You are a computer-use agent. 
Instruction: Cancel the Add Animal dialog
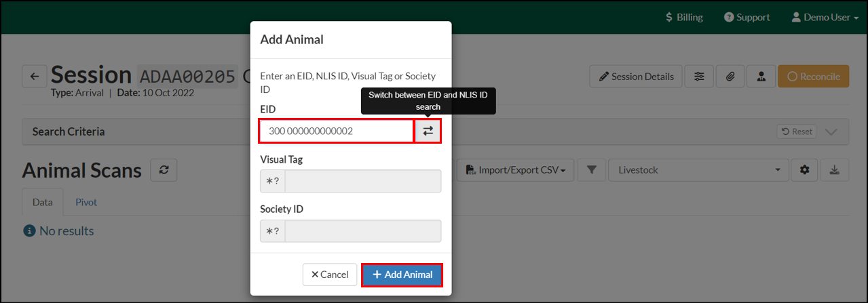(330, 275)
